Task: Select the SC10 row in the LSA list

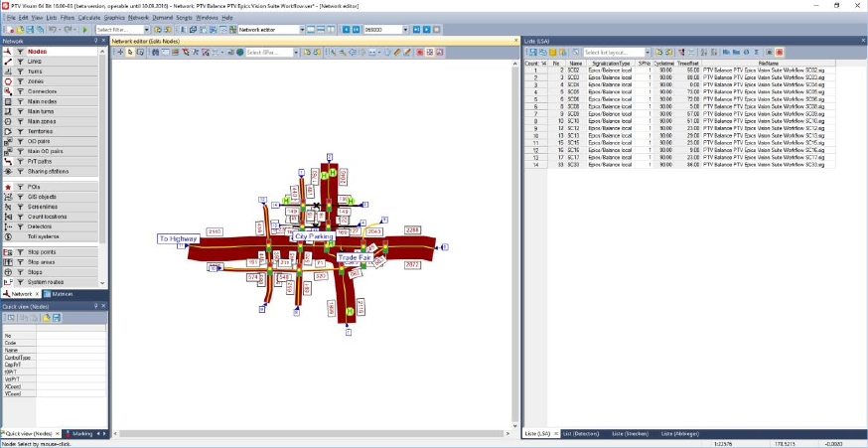Action: click(x=575, y=120)
